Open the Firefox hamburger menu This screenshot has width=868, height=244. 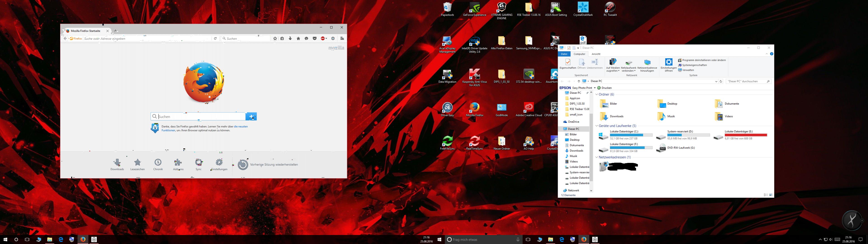point(342,39)
